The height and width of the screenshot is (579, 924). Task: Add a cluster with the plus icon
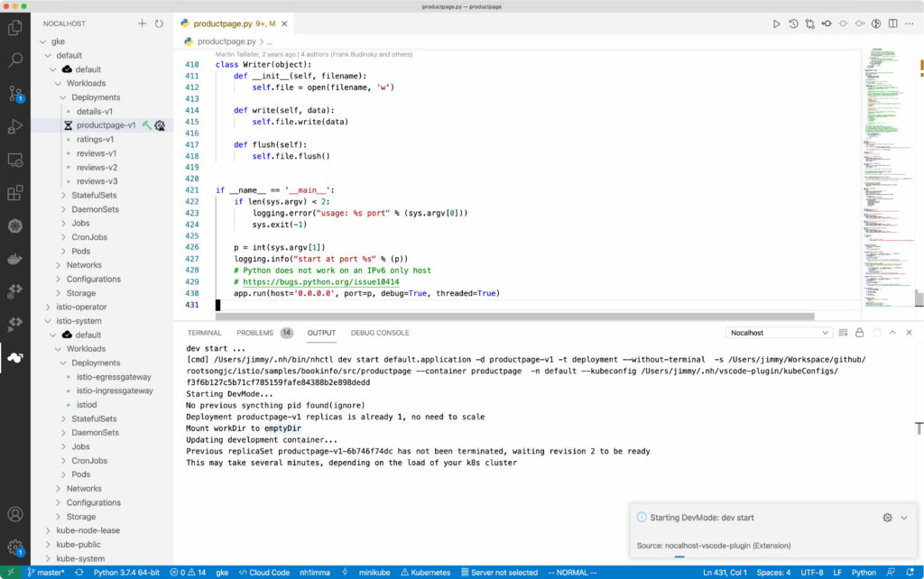click(x=142, y=23)
